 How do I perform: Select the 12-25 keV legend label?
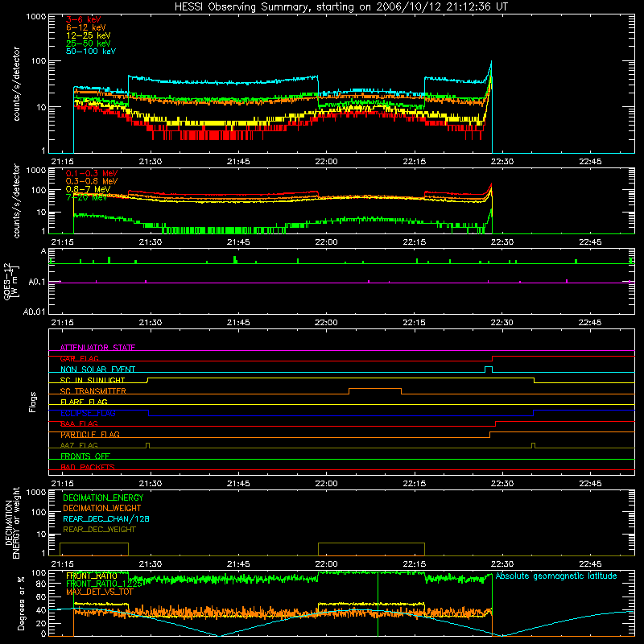coord(89,35)
